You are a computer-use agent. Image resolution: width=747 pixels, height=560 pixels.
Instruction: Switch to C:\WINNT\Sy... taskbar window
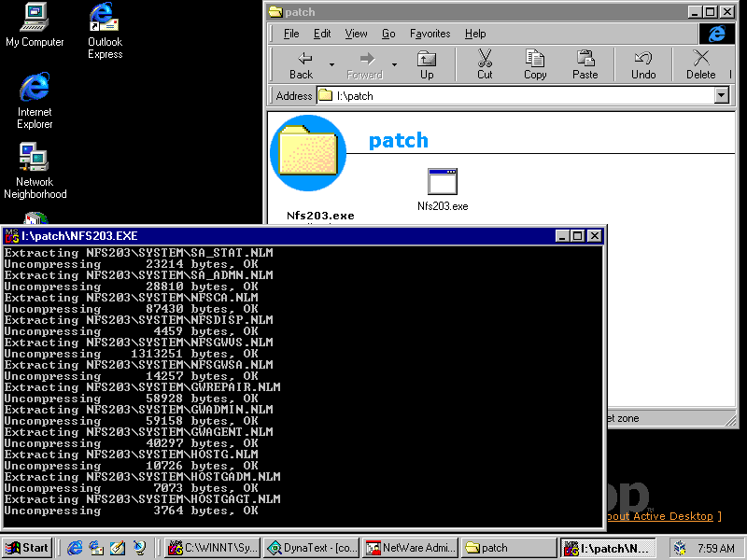tap(213, 548)
